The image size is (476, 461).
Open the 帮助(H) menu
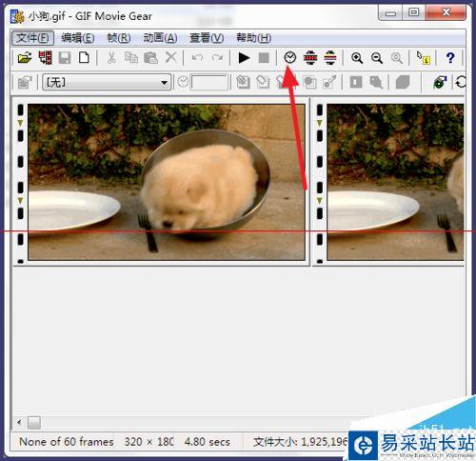point(253,38)
